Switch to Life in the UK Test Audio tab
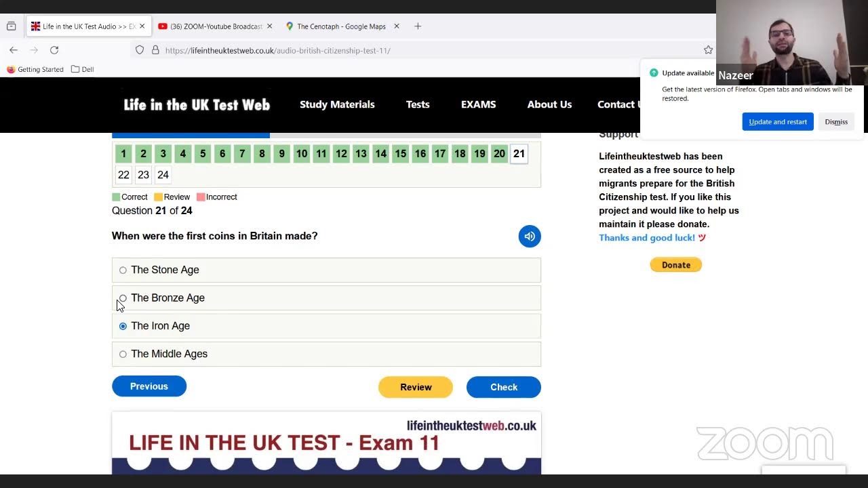Viewport: 868px width, 488px height. pos(89,26)
